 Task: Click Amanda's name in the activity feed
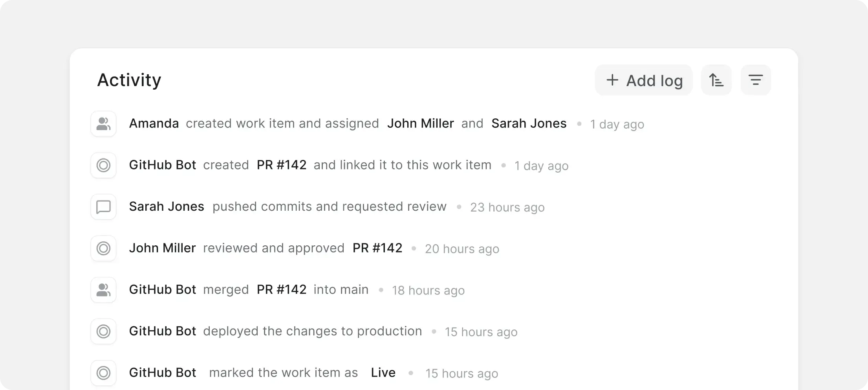coord(154,123)
